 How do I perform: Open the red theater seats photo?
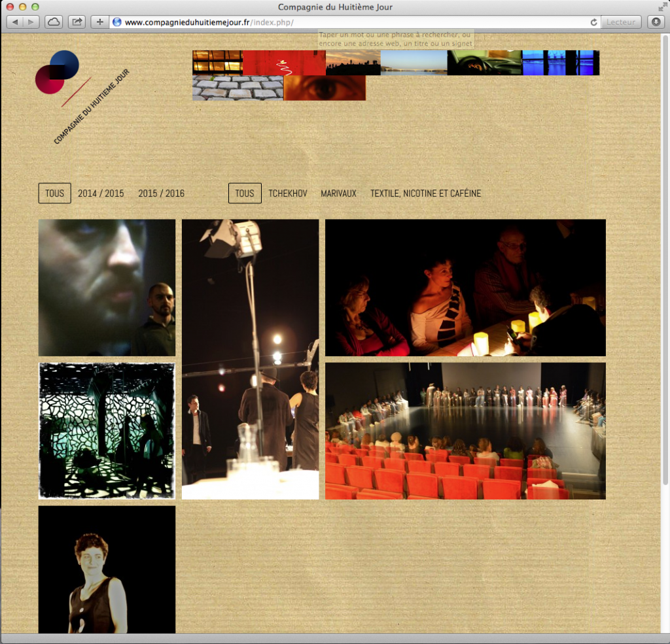click(465, 431)
